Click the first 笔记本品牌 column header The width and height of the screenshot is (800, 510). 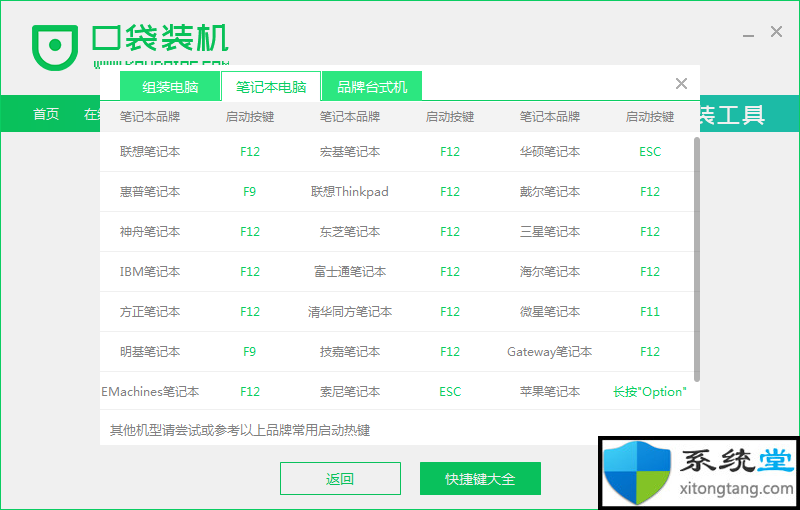(150, 117)
